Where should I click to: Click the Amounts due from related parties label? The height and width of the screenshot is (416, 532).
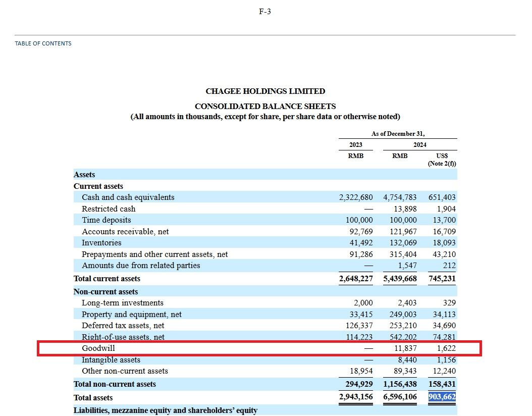tap(141, 266)
